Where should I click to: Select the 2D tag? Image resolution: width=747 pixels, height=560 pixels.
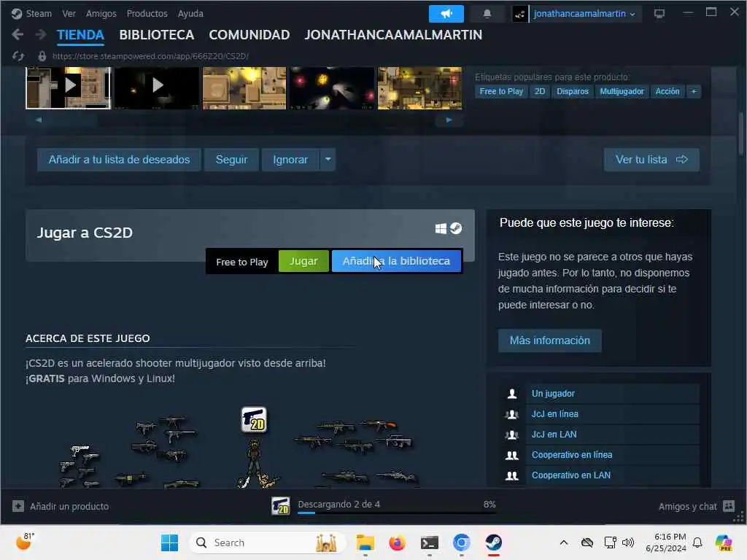coord(540,91)
